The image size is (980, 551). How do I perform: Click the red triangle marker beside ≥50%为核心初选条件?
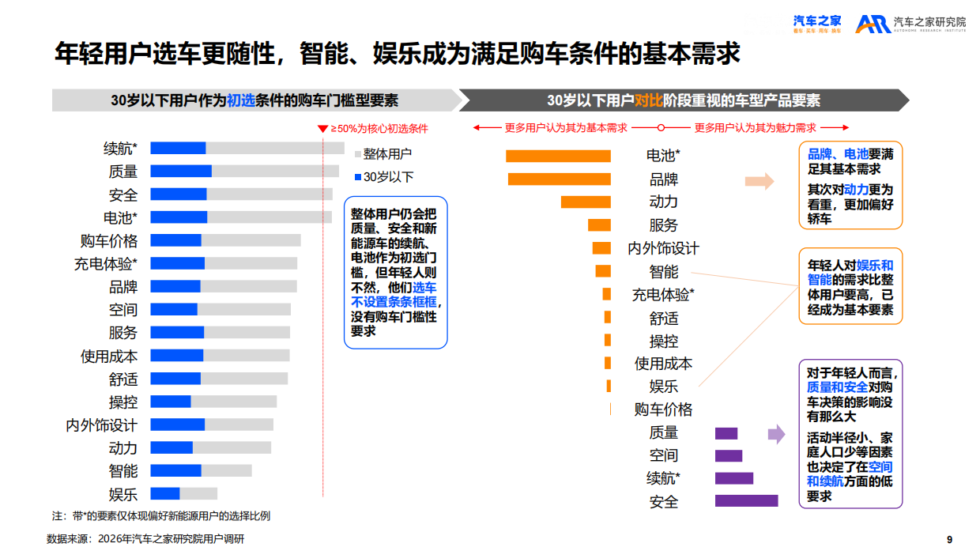click(322, 126)
